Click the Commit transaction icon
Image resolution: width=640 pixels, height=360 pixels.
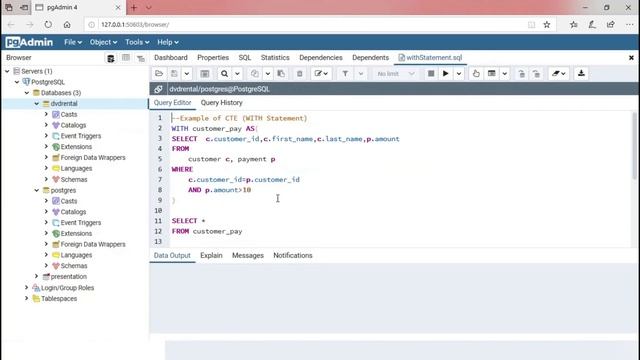pos(522,74)
